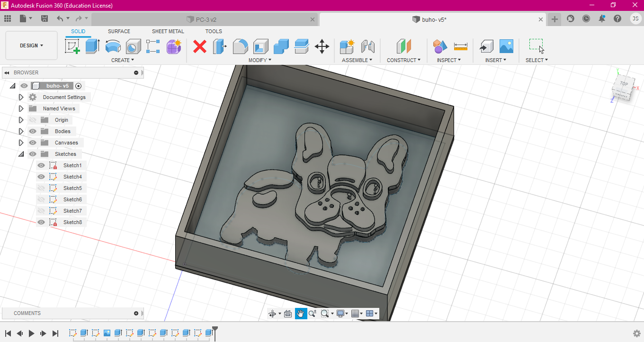Screen dimensions: 644x342
Task: Switch to the PC-3 v2 document tab
Action: [205, 19]
